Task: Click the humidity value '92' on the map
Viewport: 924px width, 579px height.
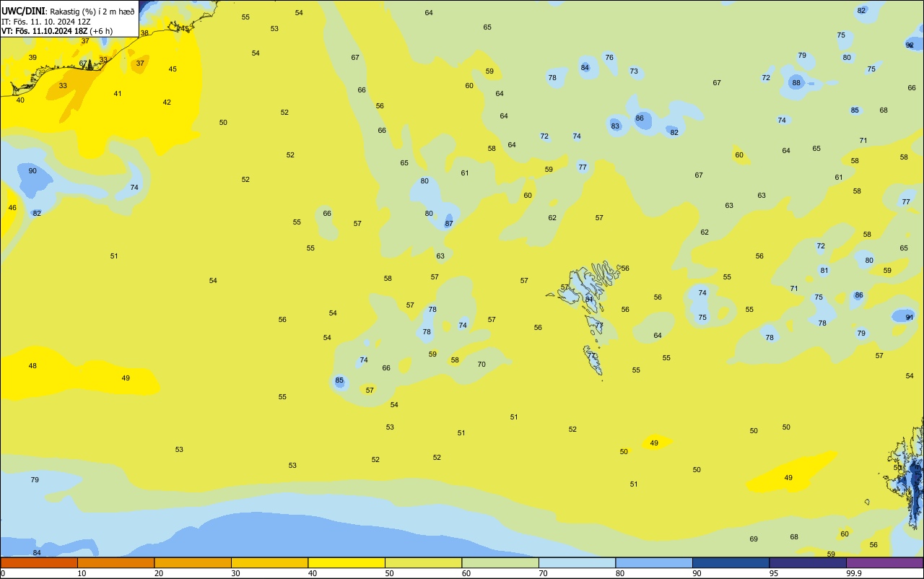Action: [910, 45]
